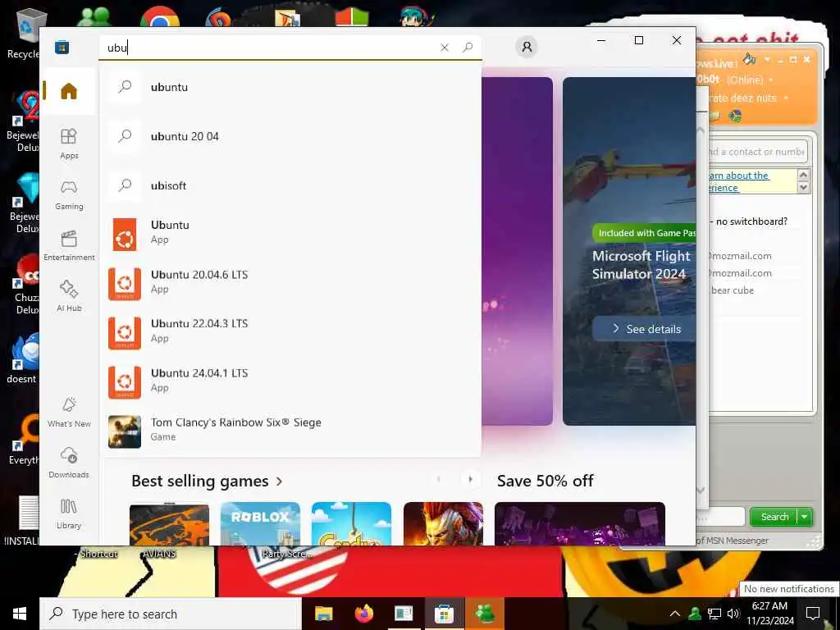Open Microsoft Store taskbar icon

(x=444, y=614)
